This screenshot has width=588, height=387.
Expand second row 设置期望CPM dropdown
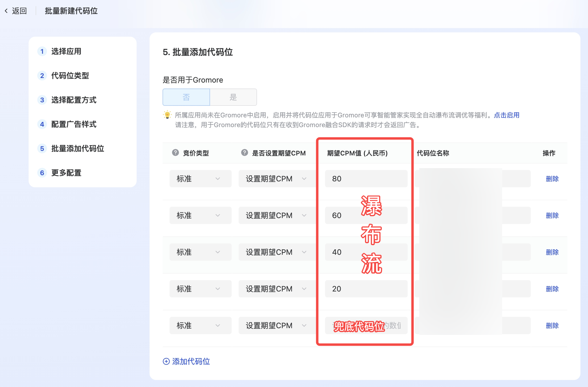pyautogui.click(x=276, y=215)
